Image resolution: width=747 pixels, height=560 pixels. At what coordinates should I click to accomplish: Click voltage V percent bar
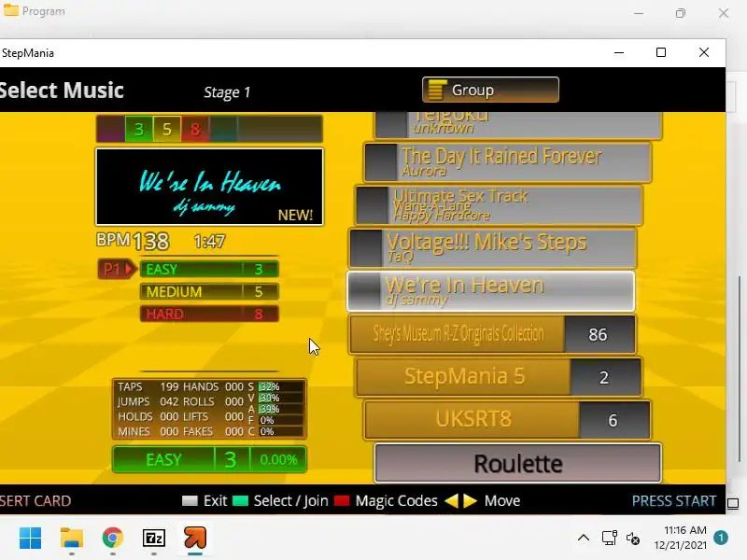click(281, 398)
